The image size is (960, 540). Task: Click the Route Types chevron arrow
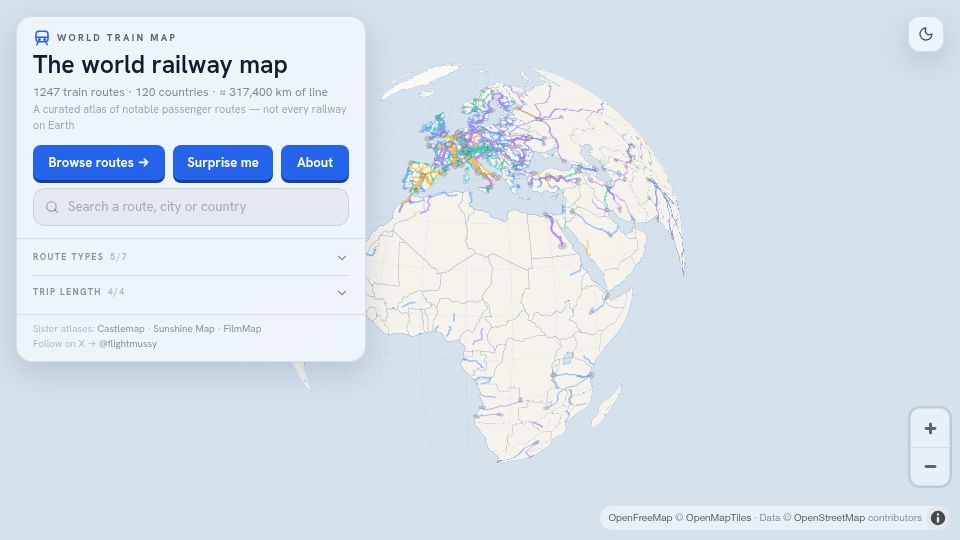[342, 258]
